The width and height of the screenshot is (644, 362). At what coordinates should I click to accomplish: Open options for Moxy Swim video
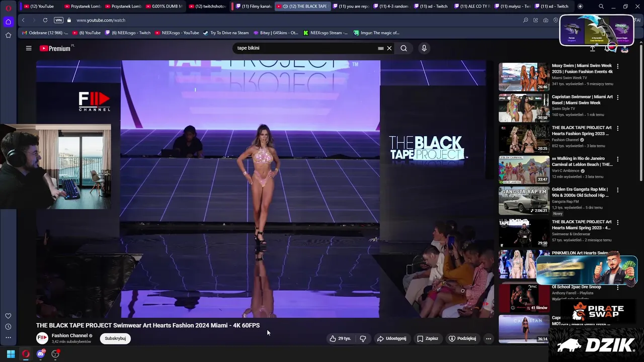pos(618,66)
